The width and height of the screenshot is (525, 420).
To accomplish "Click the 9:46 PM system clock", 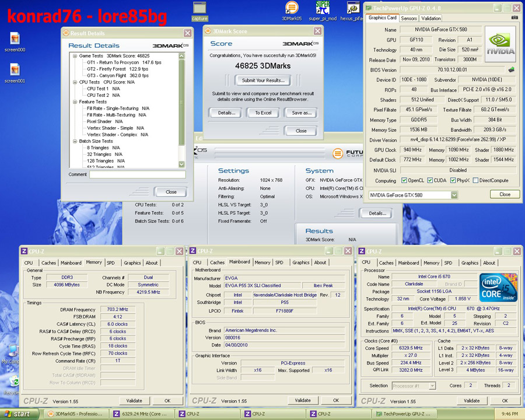I will click(x=510, y=414).
